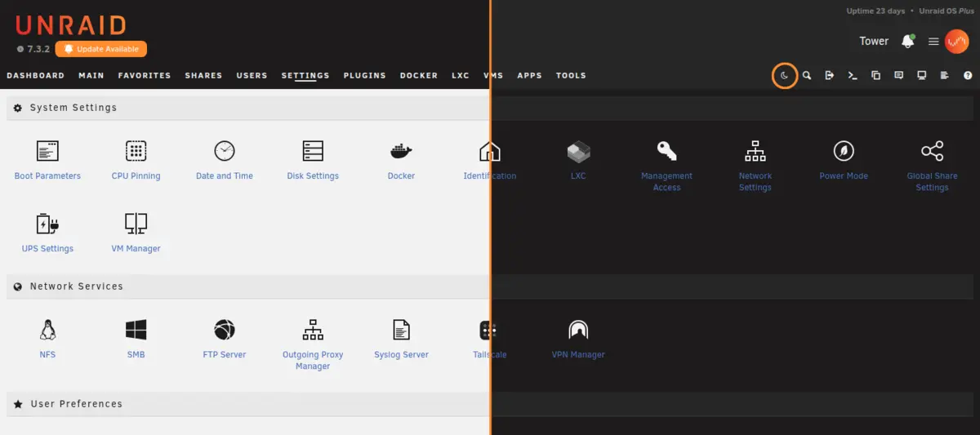Open Global Share Settings

click(x=932, y=166)
